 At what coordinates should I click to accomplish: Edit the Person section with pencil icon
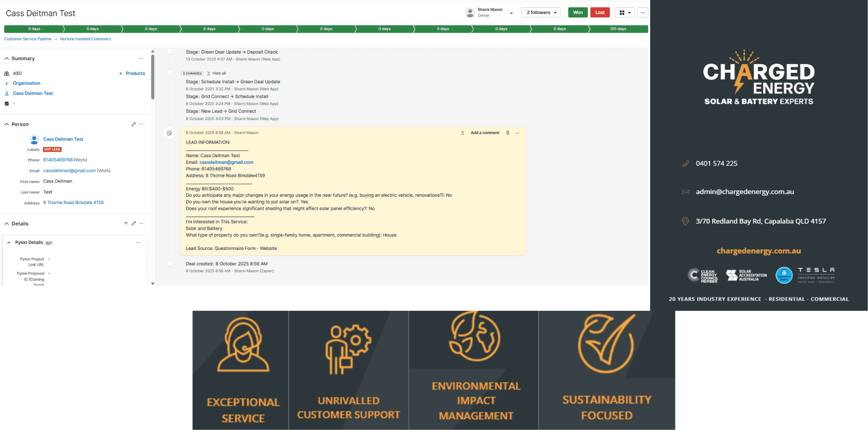click(x=133, y=124)
